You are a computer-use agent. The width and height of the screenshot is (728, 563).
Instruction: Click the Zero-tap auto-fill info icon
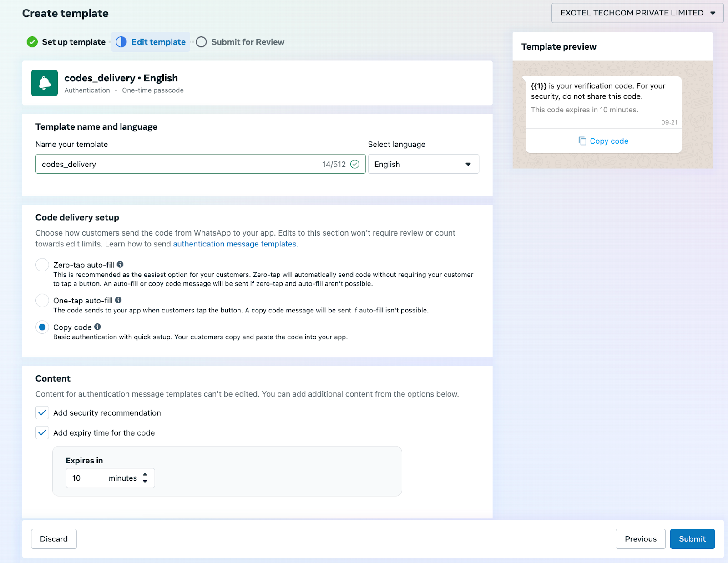120,265
